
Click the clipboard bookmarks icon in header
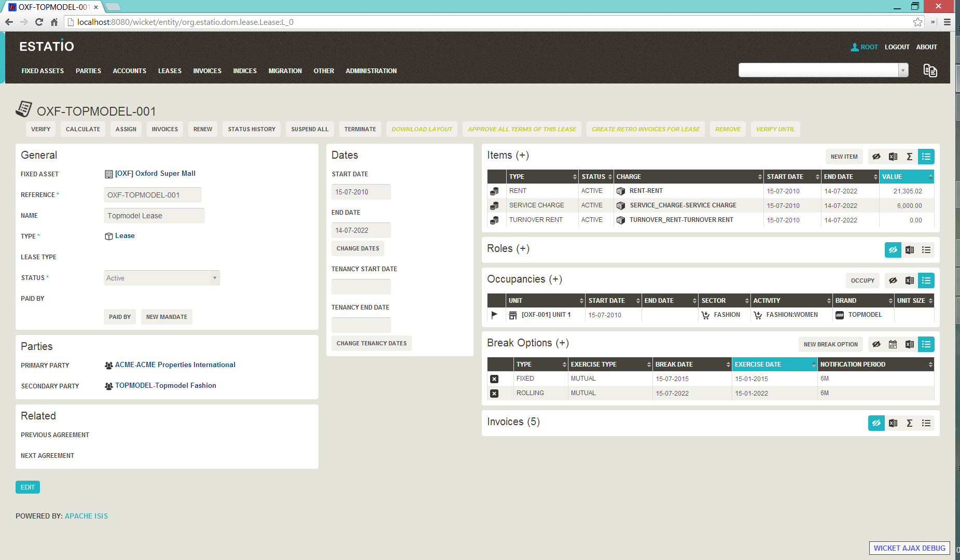click(x=930, y=71)
